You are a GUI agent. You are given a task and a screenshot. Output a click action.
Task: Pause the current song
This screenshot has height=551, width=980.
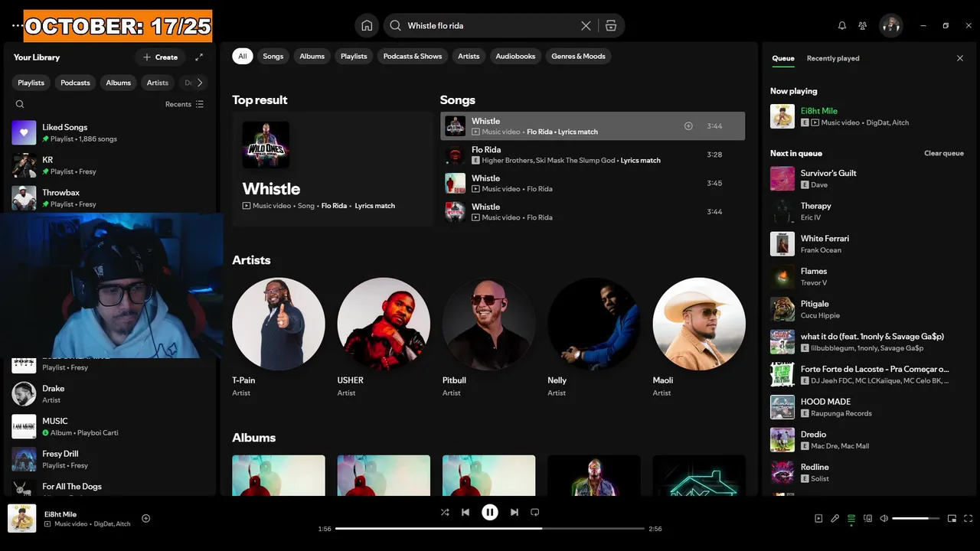pos(490,512)
